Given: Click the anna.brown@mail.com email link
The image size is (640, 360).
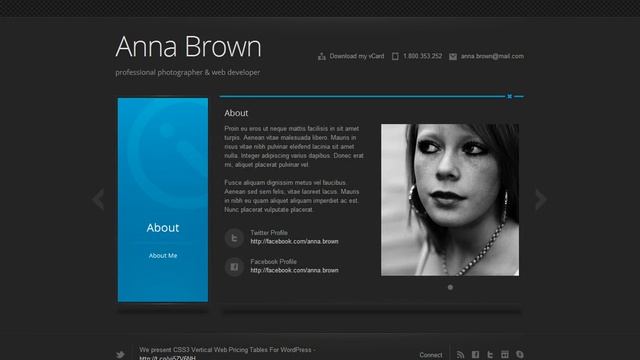Looking at the screenshot, I should tap(492, 56).
